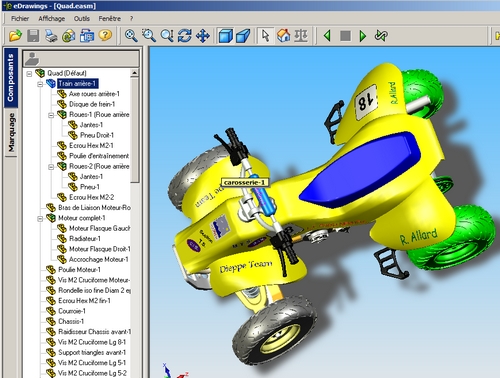The height and width of the screenshot is (378, 500).
Task: Play the animation with green forward arrow
Action: pyautogui.click(x=363, y=35)
